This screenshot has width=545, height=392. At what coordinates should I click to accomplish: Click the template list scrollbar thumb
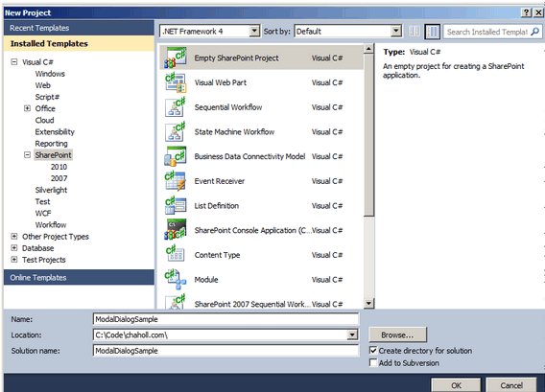368,135
